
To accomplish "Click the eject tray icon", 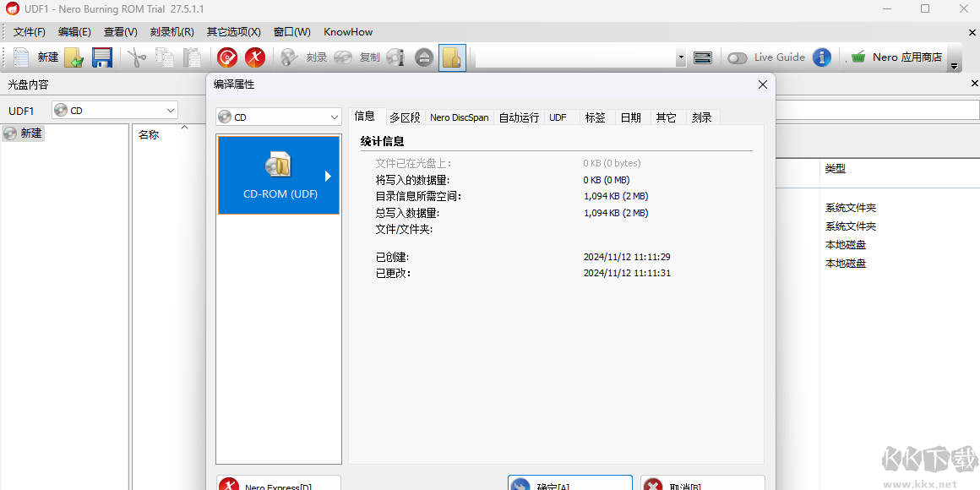I will coord(424,57).
